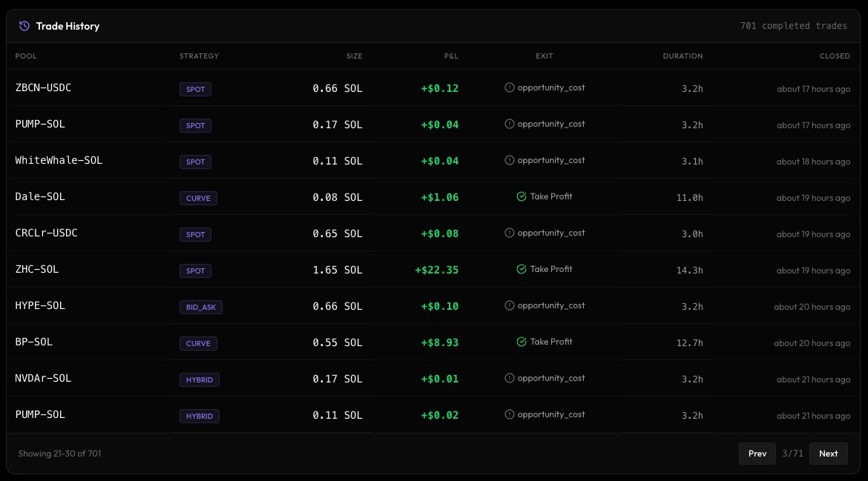This screenshot has width=868, height=481.
Task: Click the SPOT badge in ZHC-SOL row
Action: [195, 271]
